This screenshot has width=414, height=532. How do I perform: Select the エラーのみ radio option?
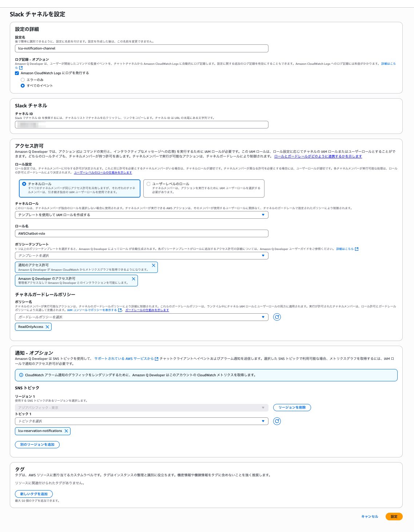coord(23,80)
